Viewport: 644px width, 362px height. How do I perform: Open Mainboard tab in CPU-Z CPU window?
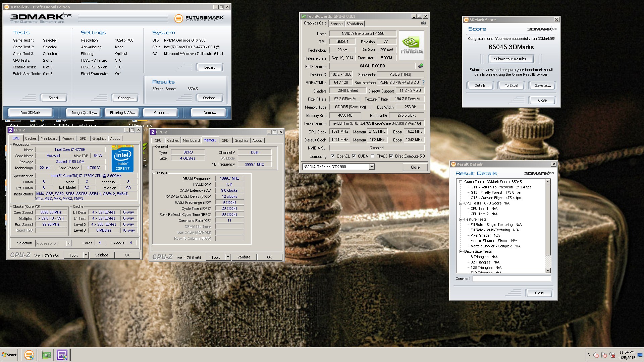pos(49,138)
